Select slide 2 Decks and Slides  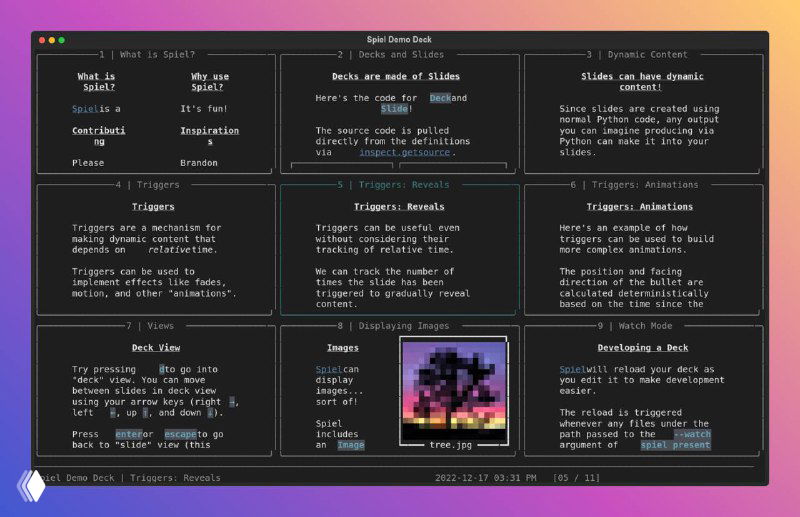tap(399, 113)
